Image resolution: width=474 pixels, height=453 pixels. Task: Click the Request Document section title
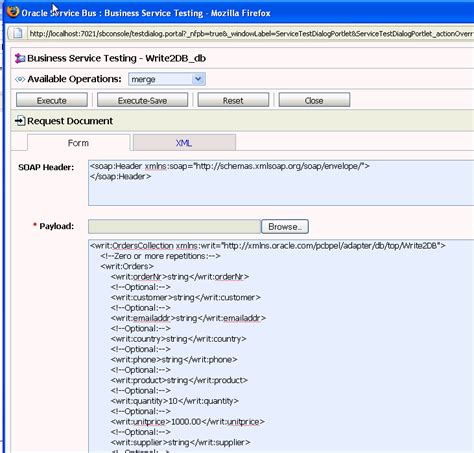pyautogui.click(x=70, y=121)
